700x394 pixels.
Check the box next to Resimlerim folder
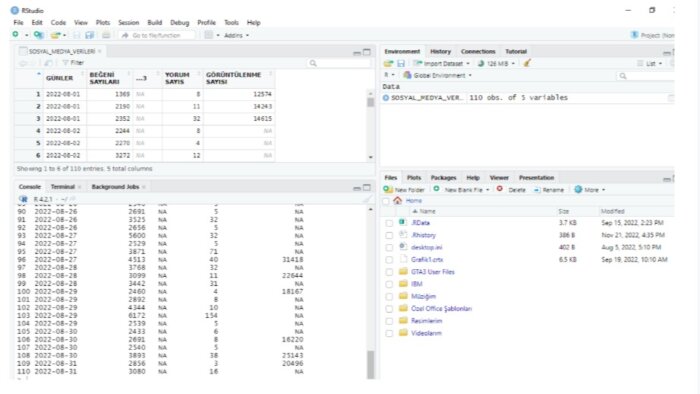point(389,321)
